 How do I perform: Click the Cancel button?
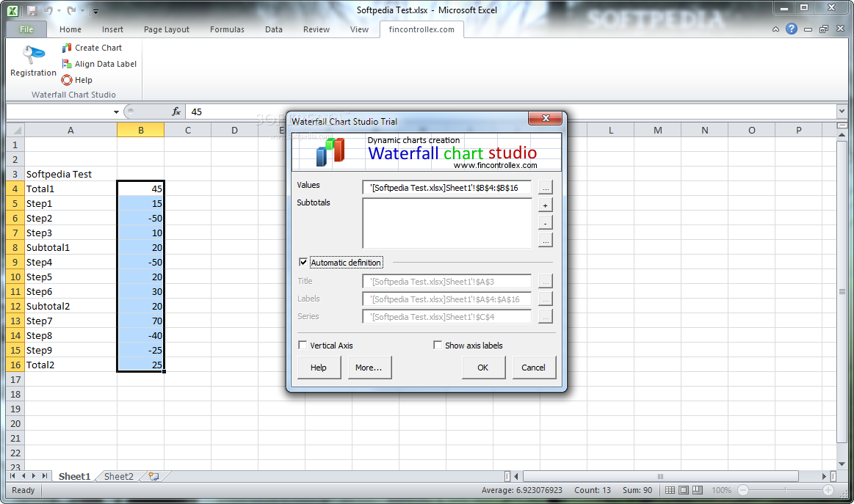point(534,368)
